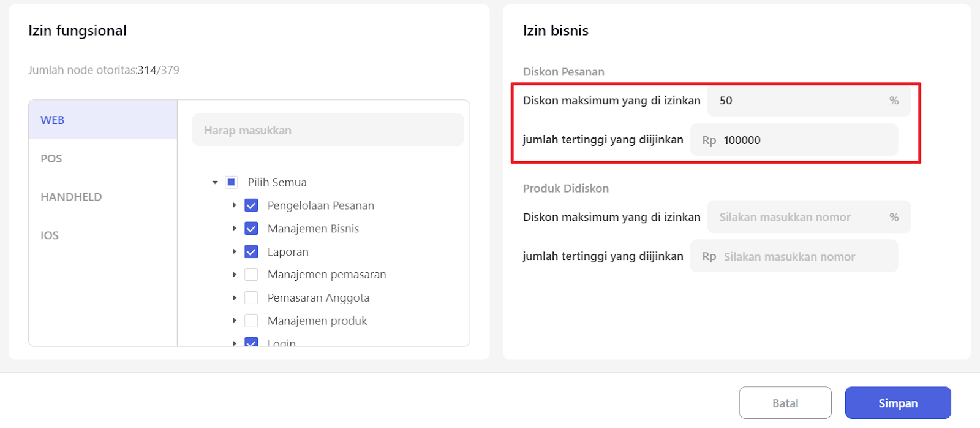Uncheck the Pengelolaan Pesanan checkbox

pyautogui.click(x=251, y=205)
